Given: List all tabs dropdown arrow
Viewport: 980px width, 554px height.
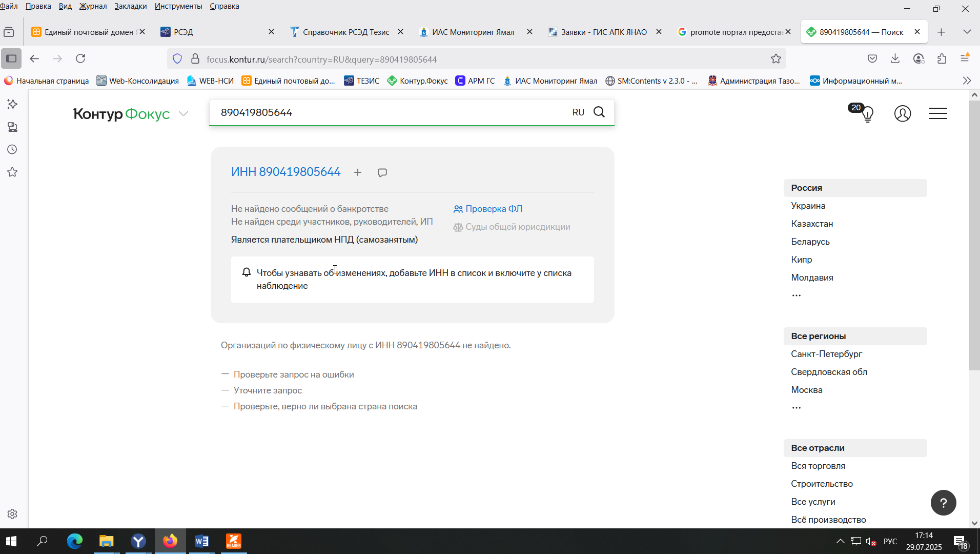Looking at the screenshot, I should pos(967,32).
